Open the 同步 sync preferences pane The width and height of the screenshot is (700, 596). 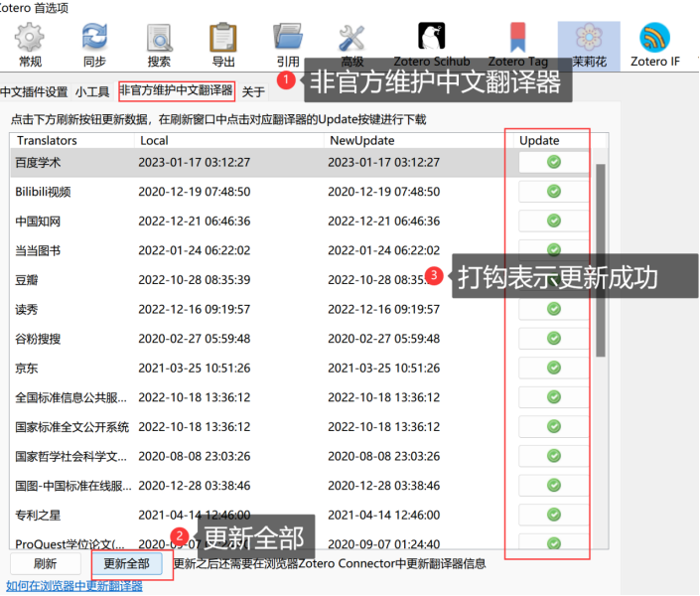pyautogui.click(x=94, y=46)
